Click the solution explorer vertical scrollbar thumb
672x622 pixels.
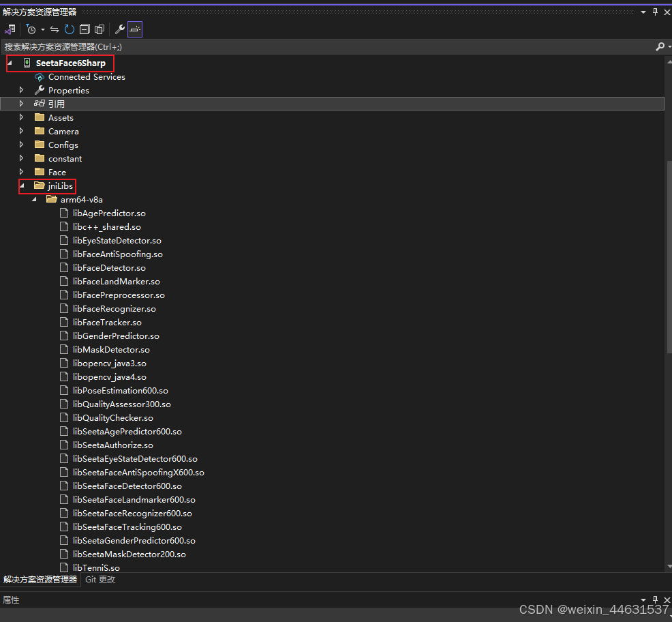(x=669, y=256)
